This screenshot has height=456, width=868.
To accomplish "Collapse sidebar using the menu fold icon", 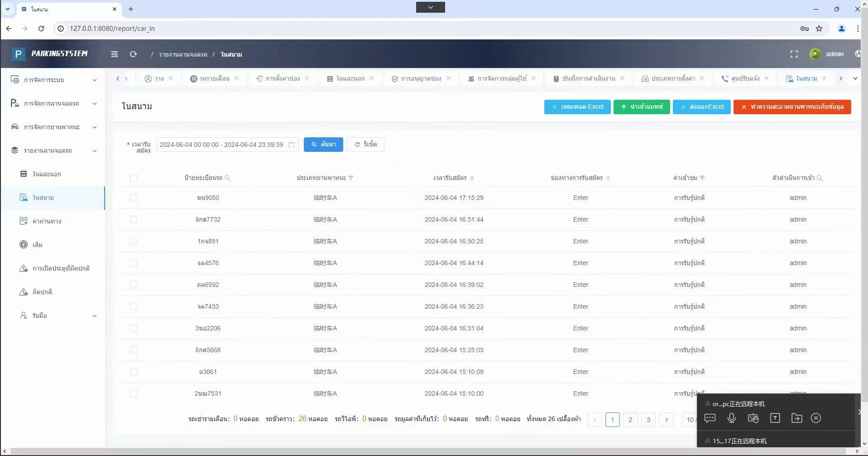I will [x=115, y=54].
